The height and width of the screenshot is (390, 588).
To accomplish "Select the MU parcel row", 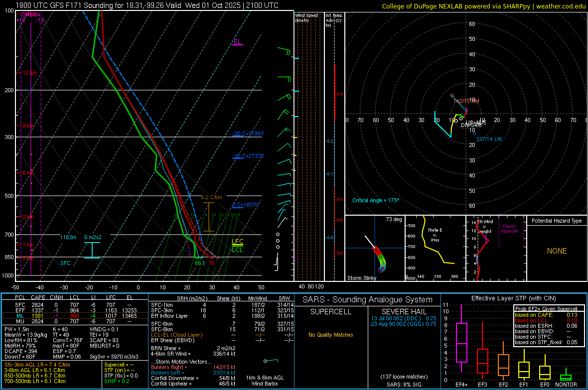I will tap(75, 321).
